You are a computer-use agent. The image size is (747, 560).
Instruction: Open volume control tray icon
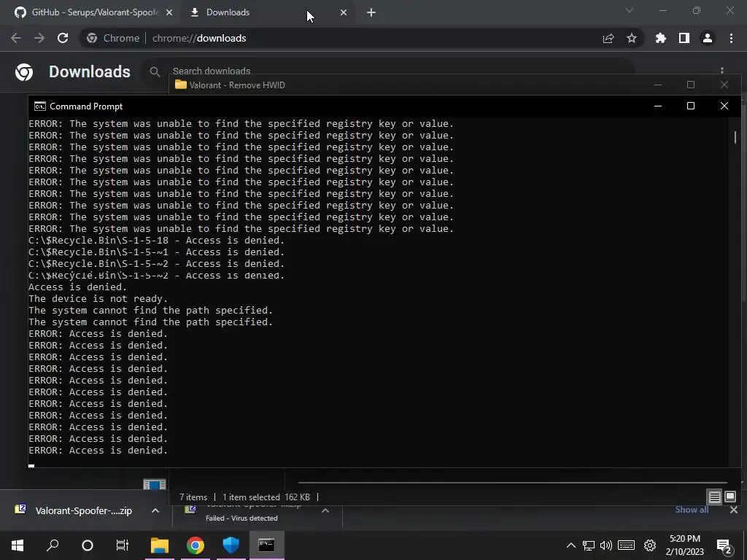click(606, 545)
